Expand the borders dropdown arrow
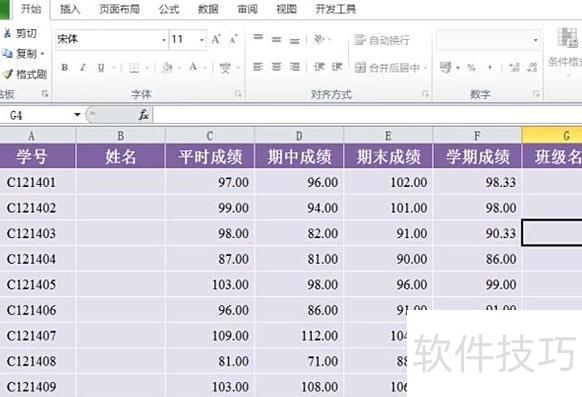The width and height of the screenshot is (582, 397). pos(147,68)
